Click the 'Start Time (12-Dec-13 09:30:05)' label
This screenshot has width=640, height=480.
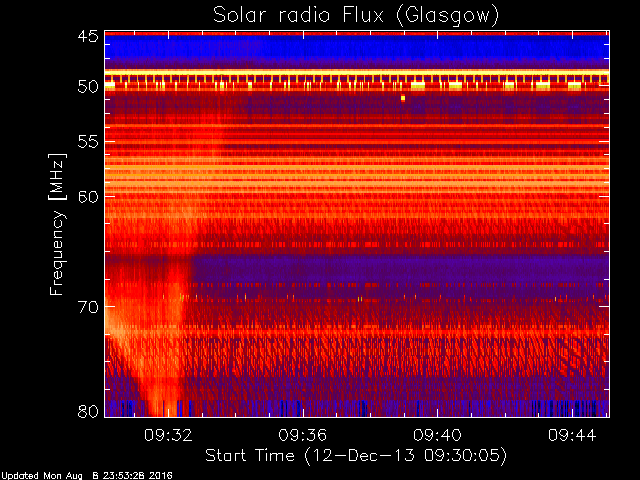point(356,456)
